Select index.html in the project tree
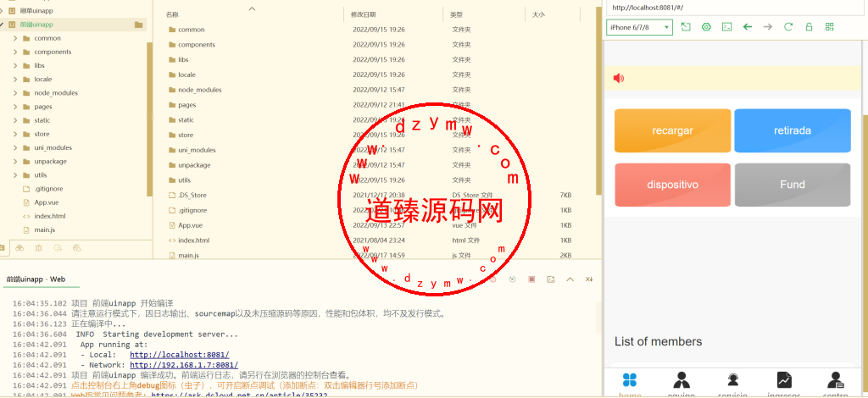 point(50,216)
